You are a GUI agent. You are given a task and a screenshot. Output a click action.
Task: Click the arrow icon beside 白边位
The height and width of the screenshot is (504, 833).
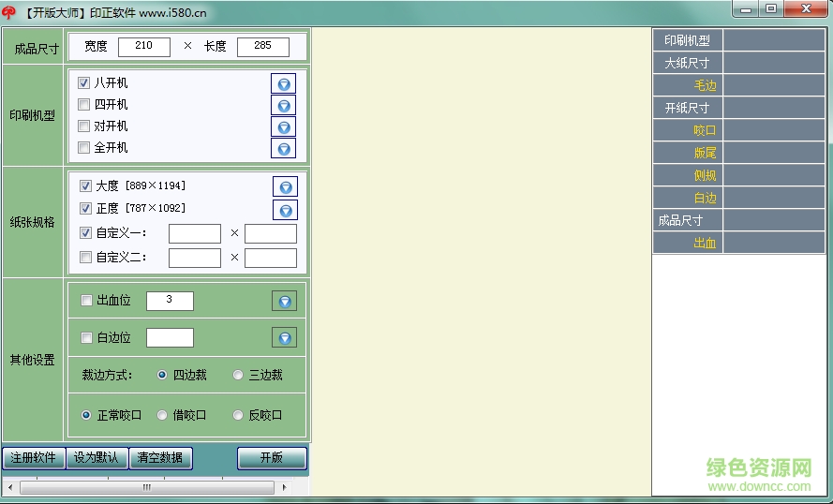284,337
